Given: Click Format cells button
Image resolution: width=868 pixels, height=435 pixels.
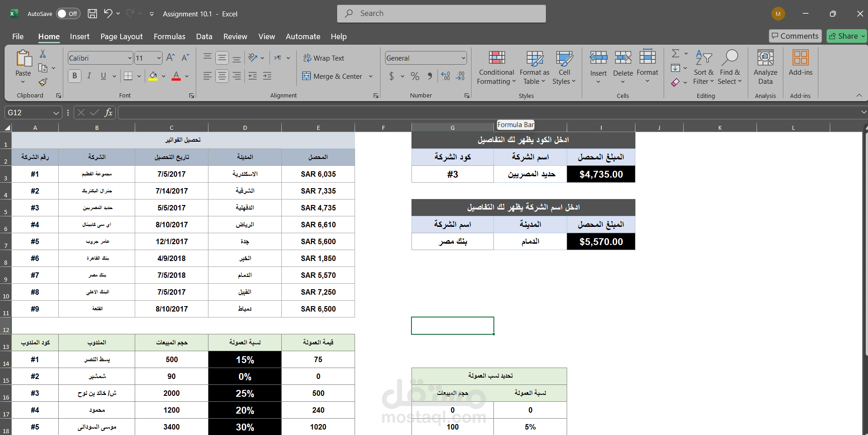Looking at the screenshot, I should pyautogui.click(x=648, y=67).
